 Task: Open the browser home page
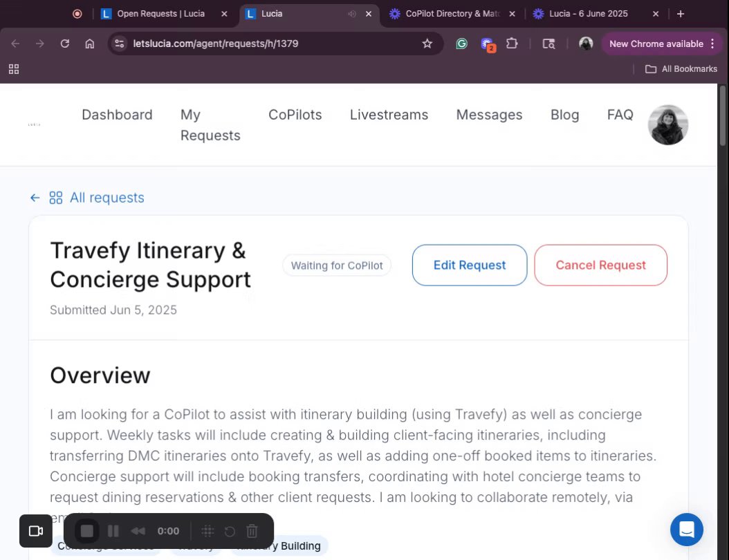pos(90,44)
